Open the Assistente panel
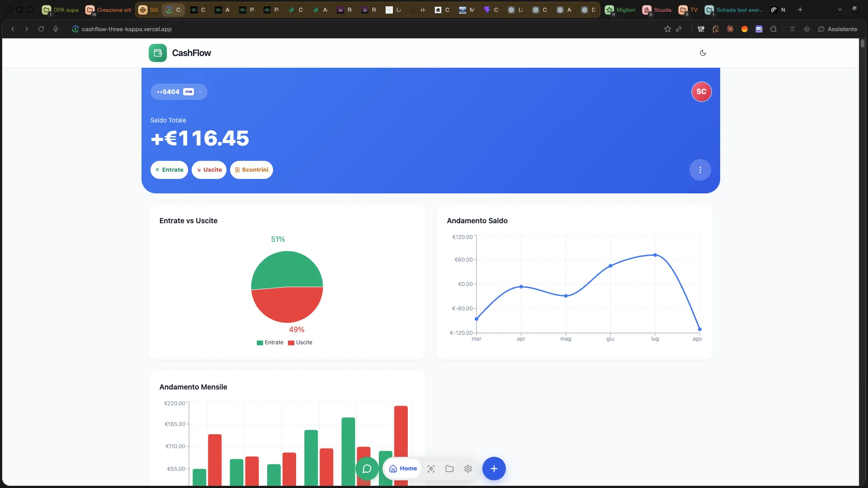 [838, 29]
